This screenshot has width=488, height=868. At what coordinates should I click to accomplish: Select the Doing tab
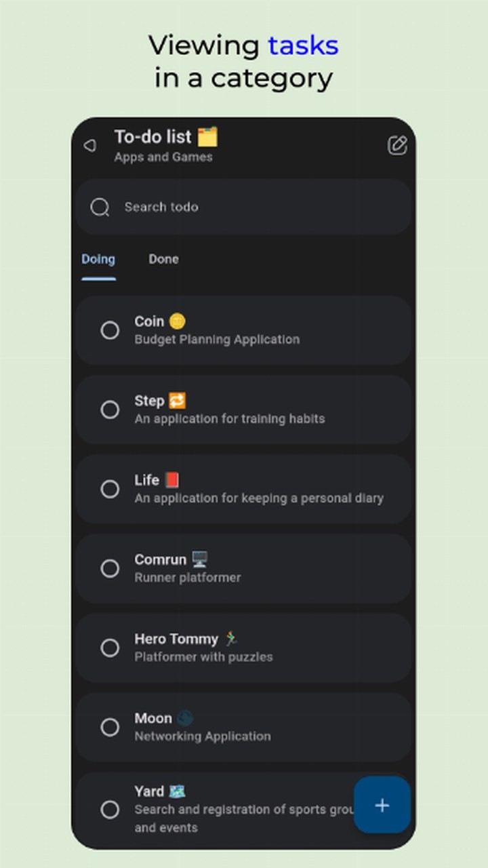(98, 259)
